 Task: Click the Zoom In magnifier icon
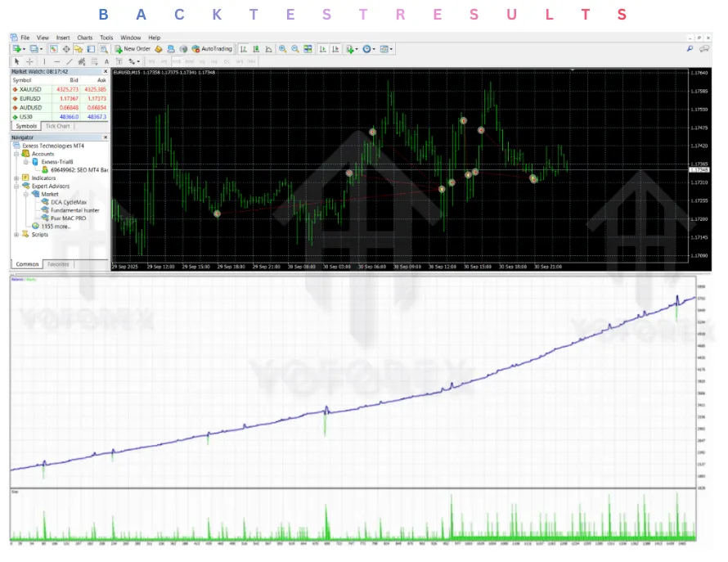click(x=282, y=49)
